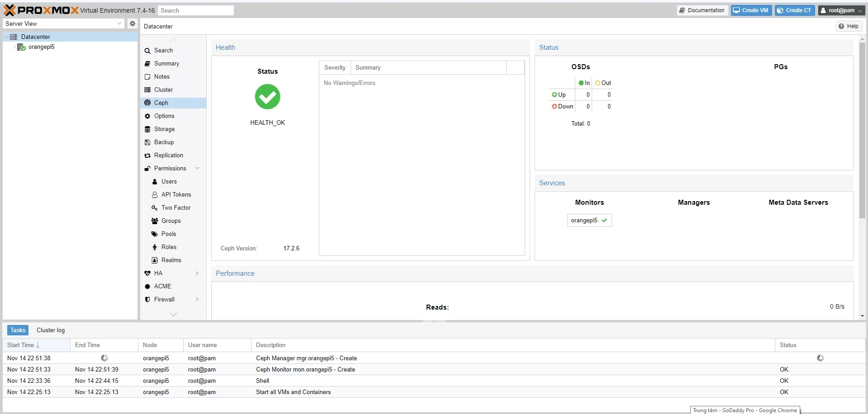Image resolution: width=868 pixels, height=414 pixels.
Task: Click the HEALTH_OK green status checkmark
Action: tap(268, 97)
